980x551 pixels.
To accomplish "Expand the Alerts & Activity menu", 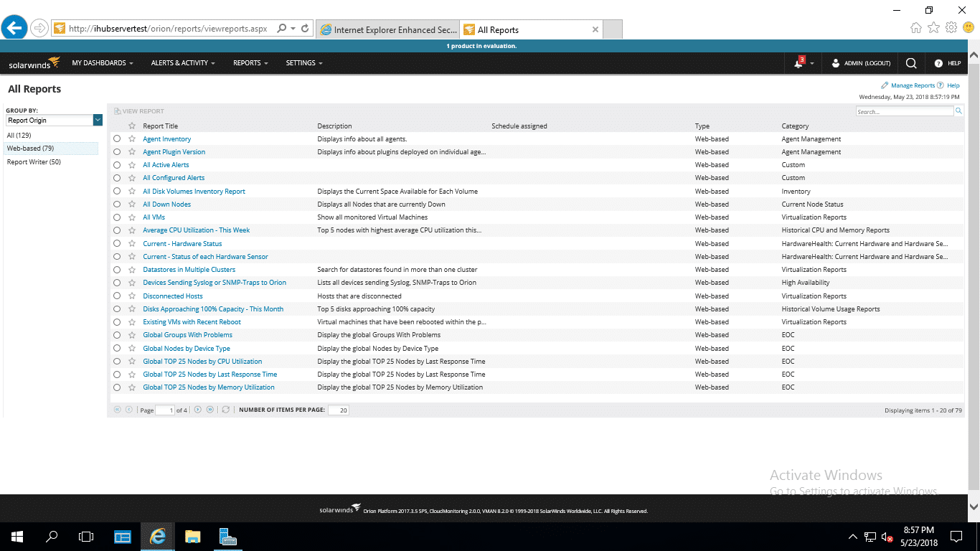I will click(x=183, y=63).
